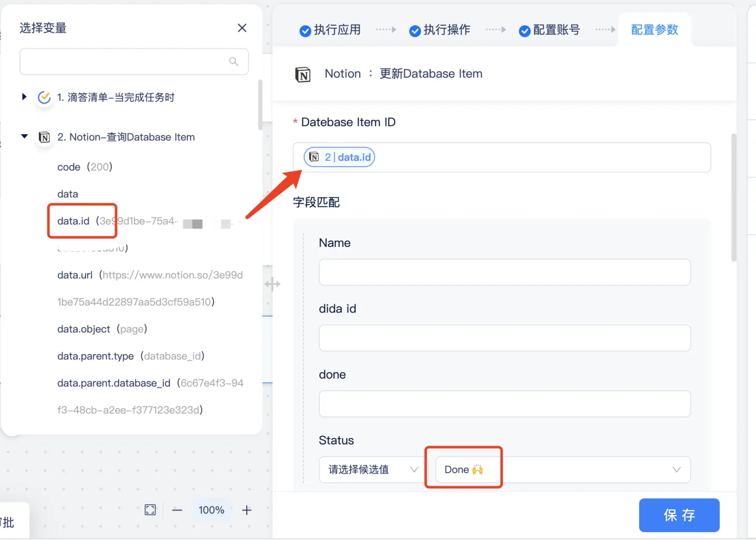Choose the data.object (page) variable
The image size is (756, 541).
tap(102, 329)
